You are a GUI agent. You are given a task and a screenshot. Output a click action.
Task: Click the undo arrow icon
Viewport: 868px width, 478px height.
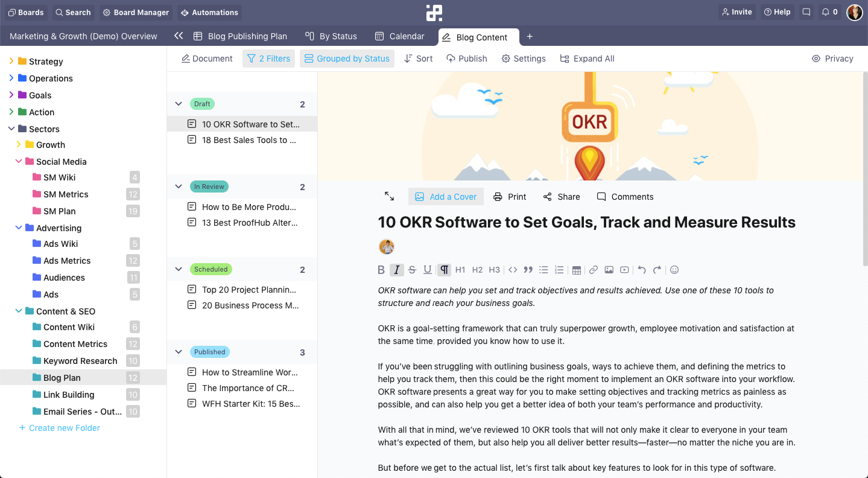[642, 270]
